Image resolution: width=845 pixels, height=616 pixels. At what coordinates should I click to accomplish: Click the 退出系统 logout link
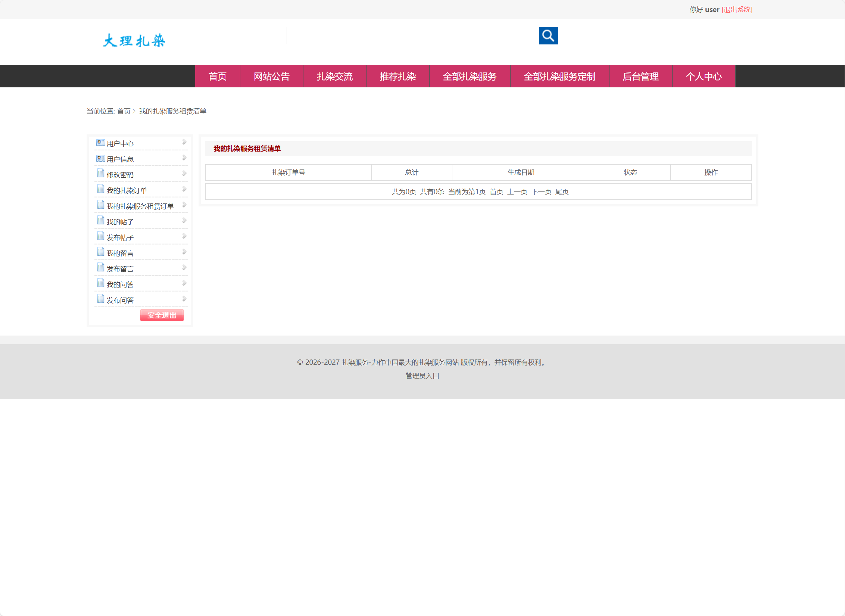point(737,10)
